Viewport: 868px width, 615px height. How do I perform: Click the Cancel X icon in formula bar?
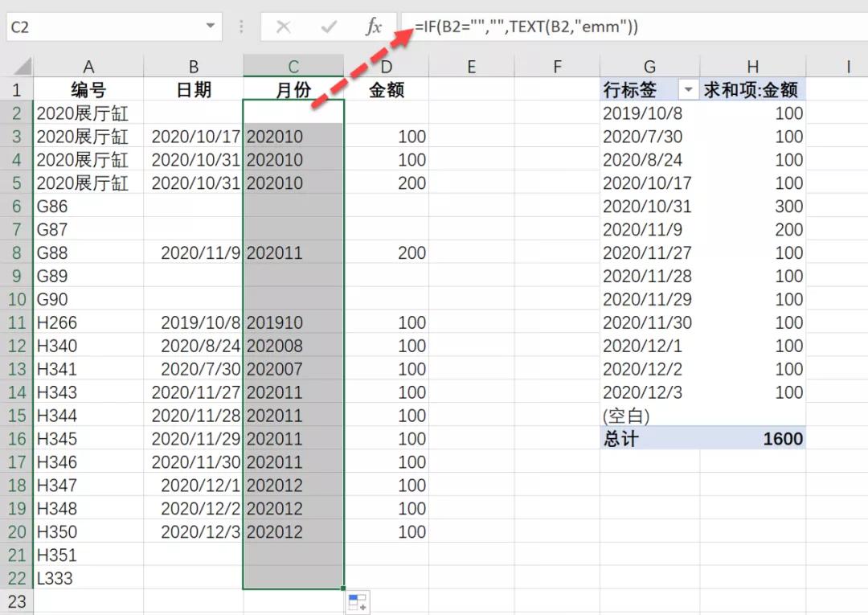(283, 27)
